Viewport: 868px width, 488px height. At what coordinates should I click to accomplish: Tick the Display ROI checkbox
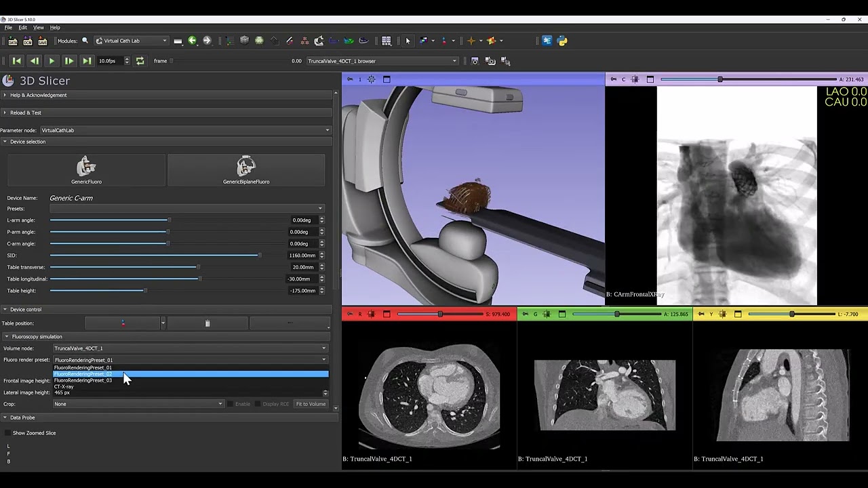click(258, 404)
